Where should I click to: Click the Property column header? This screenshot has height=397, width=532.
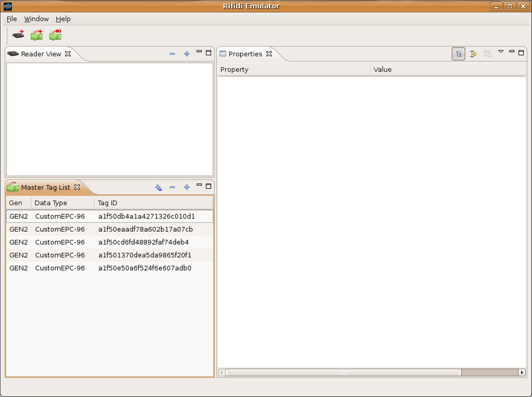tap(234, 69)
